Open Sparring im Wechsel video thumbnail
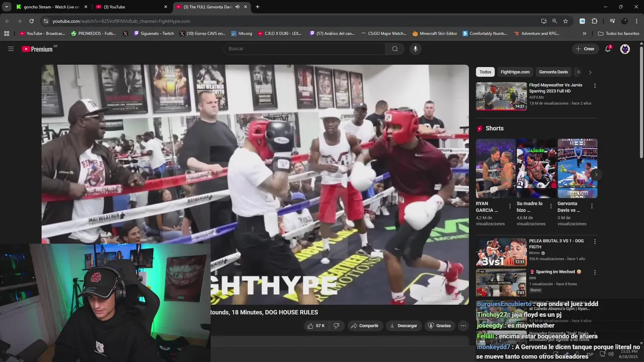 tap(501, 283)
